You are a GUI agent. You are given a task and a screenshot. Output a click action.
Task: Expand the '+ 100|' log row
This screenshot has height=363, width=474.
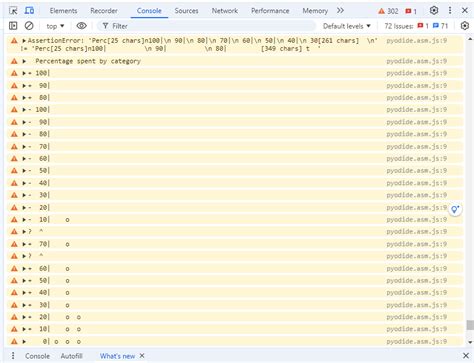point(24,73)
